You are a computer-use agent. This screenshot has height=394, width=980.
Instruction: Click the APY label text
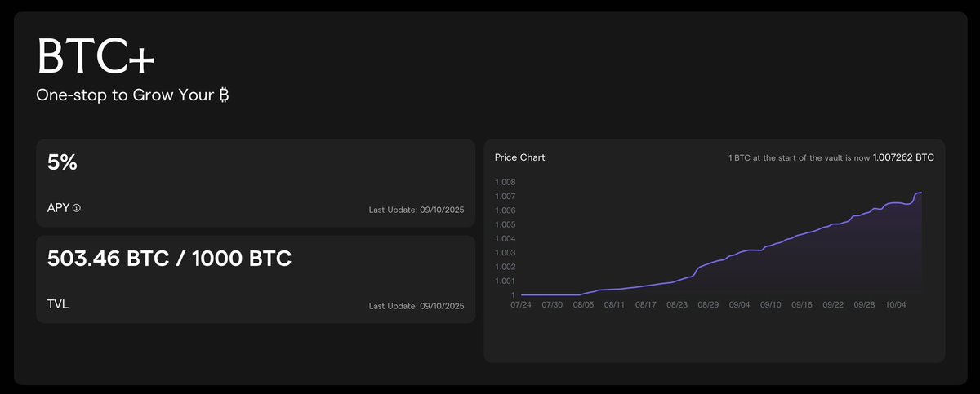pos(59,208)
